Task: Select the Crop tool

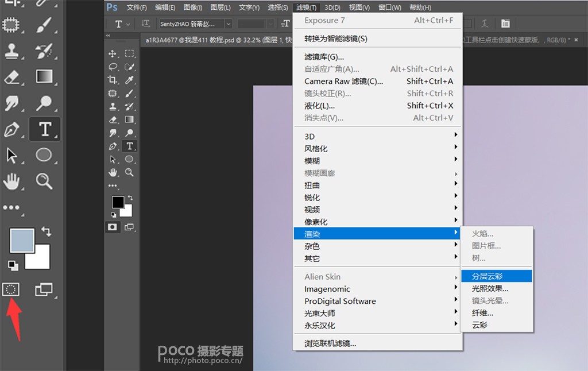Action: [112, 80]
